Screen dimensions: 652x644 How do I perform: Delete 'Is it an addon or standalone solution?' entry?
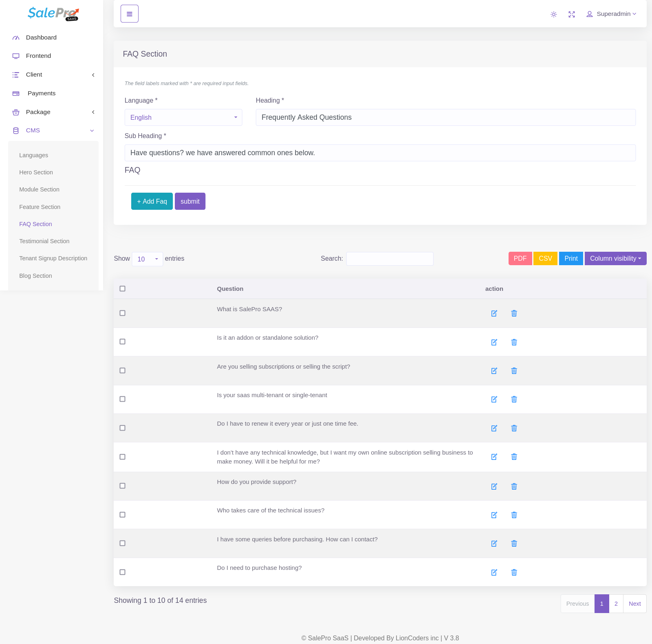click(514, 342)
